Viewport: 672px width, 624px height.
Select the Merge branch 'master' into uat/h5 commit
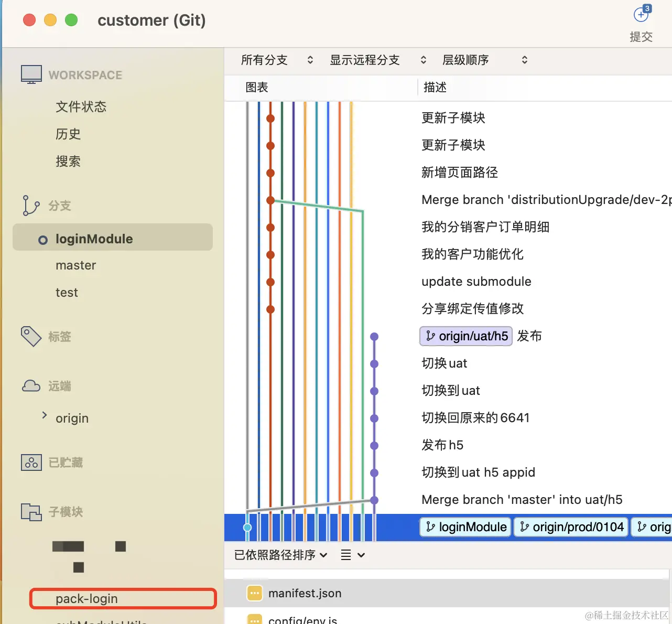tap(522, 500)
